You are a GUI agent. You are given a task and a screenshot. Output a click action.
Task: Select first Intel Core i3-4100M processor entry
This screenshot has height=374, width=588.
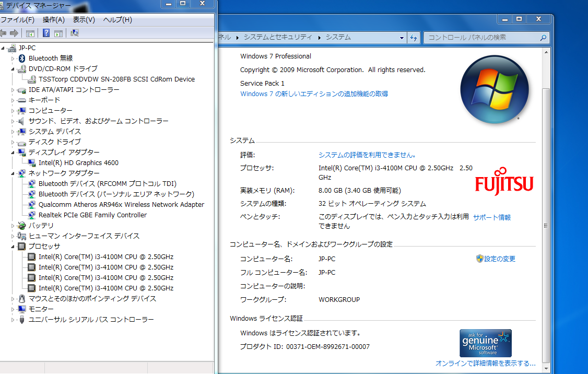tap(106, 257)
